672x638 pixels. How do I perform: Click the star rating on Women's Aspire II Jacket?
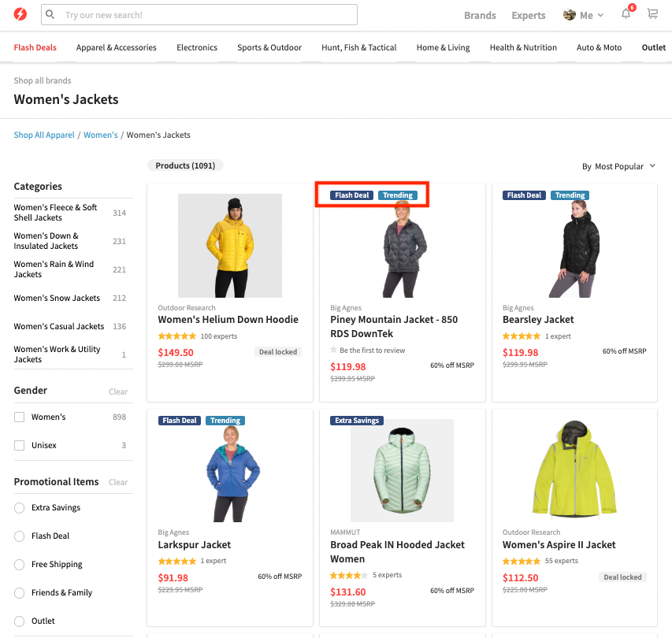(x=522, y=561)
